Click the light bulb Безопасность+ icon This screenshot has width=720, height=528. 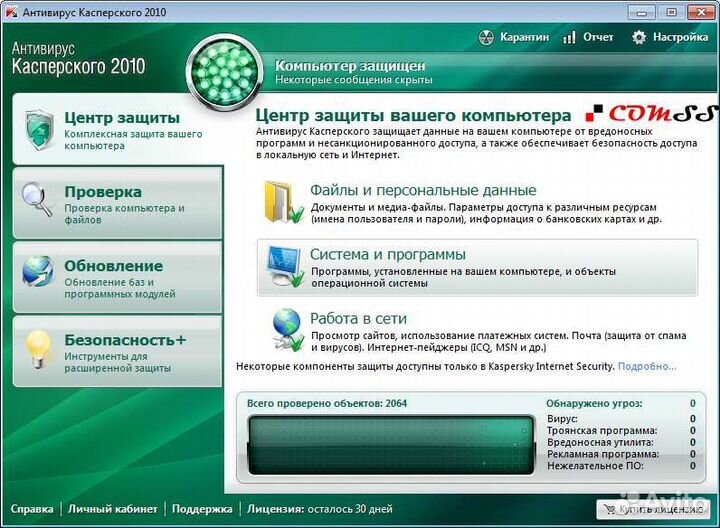coord(39,349)
